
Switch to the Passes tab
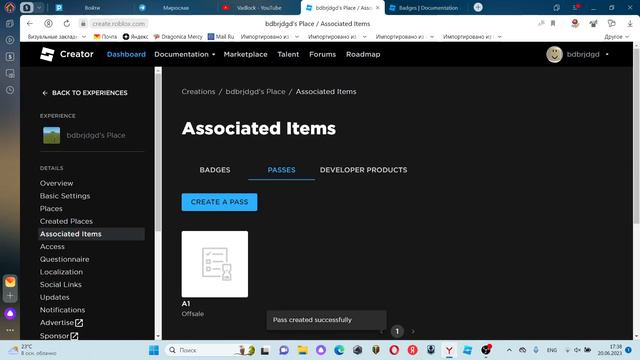pos(281,170)
